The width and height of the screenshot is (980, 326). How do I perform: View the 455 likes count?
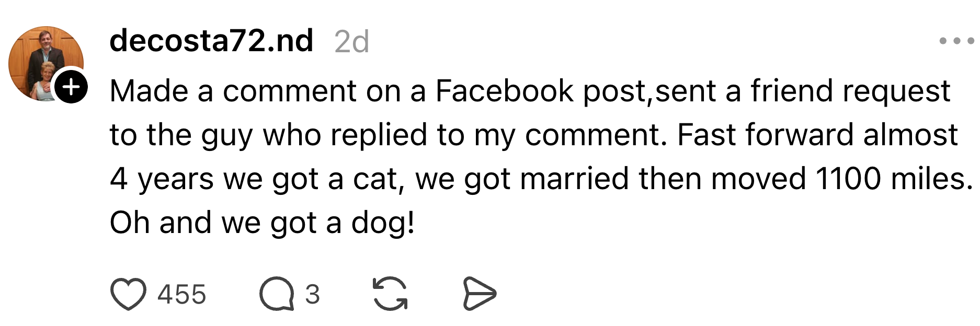[x=182, y=294]
